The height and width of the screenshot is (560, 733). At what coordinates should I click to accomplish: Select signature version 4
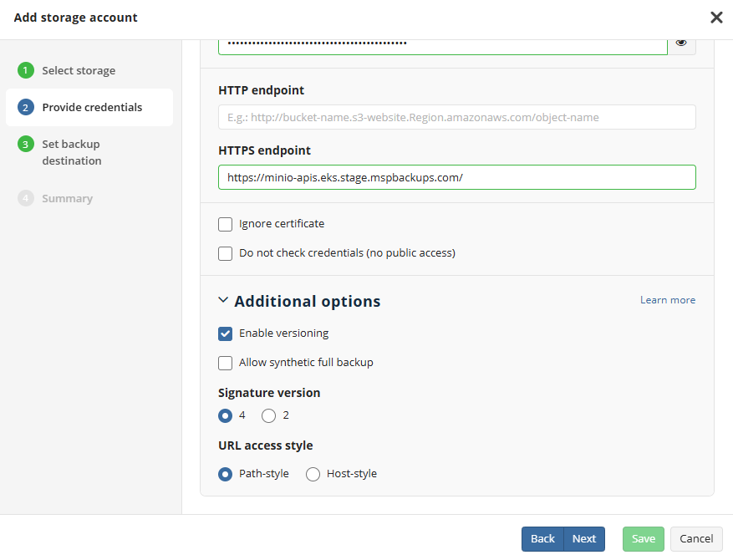(226, 415)
